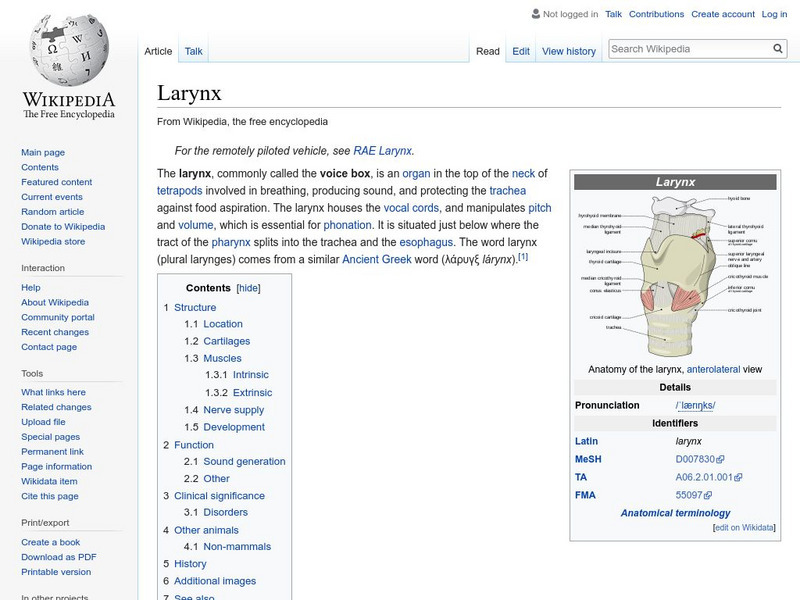Click Cite this page
Viewport: 800px width, 600px height.
(x=50, y=495)
